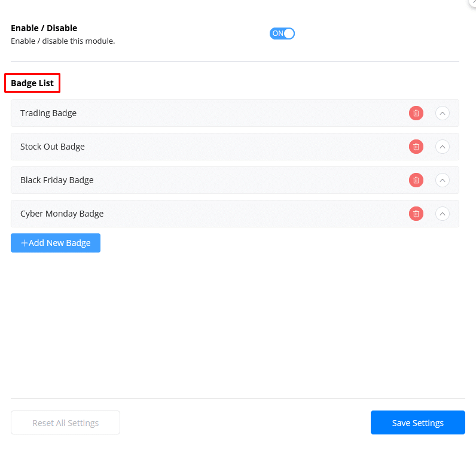Add a new badge

coord(56,243)
